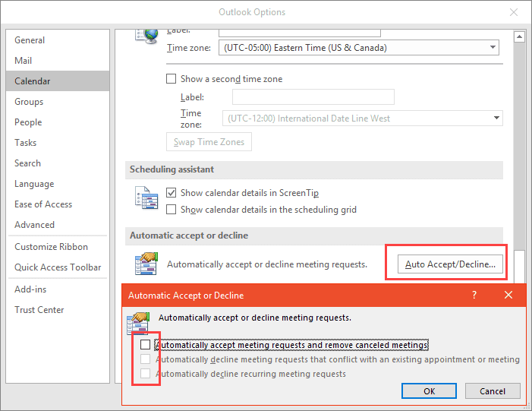The width and height of the screenshot is (532, 411).
Task: Click the Auto Accept/Decline button
Action: (x=450, y=264)
